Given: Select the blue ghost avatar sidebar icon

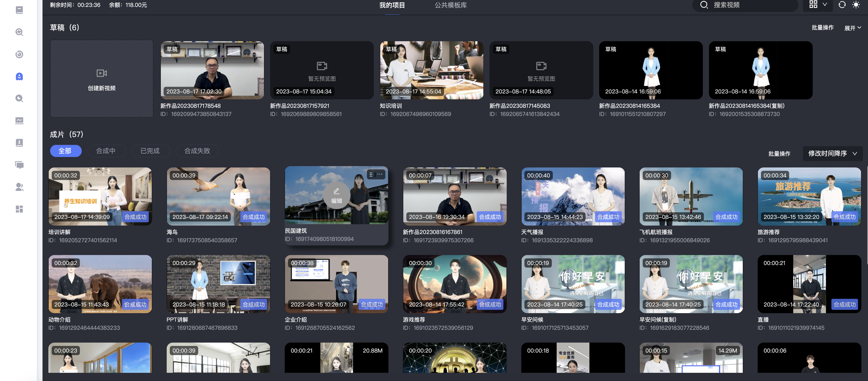Looking at the screenshot, I should 19,77.
